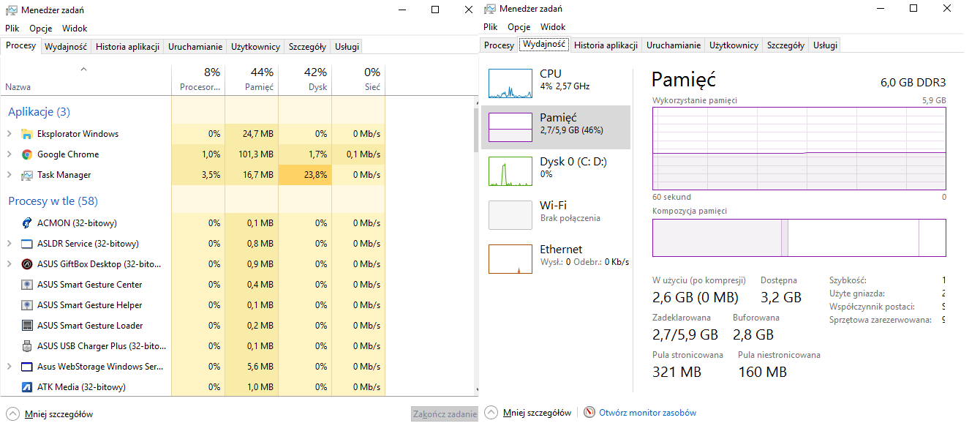Click the Wykorzystanie pamięci usage graph
The height and width of the screenshot is (434, 980).
click(799, 149)
